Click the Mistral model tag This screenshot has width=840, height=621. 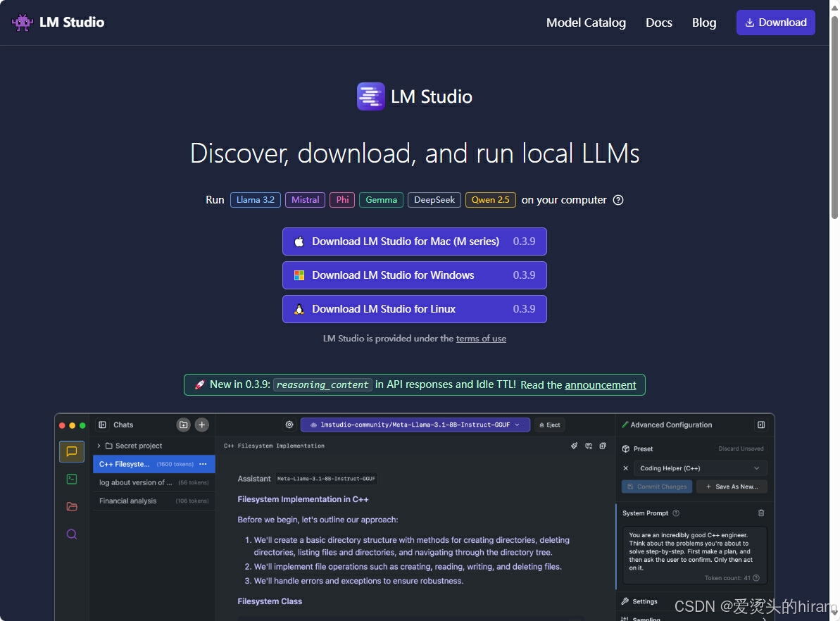(x=305, y=200)
